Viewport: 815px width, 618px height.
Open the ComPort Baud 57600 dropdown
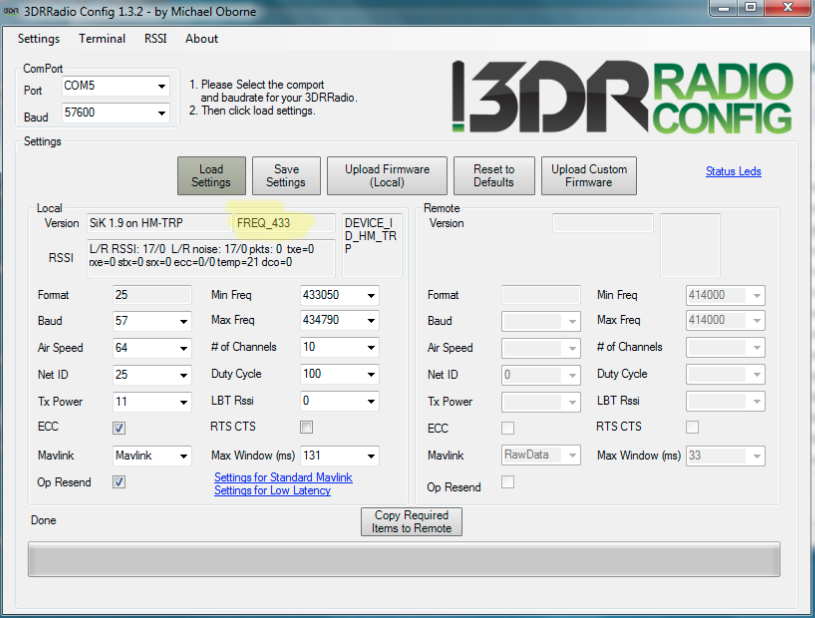115,113
